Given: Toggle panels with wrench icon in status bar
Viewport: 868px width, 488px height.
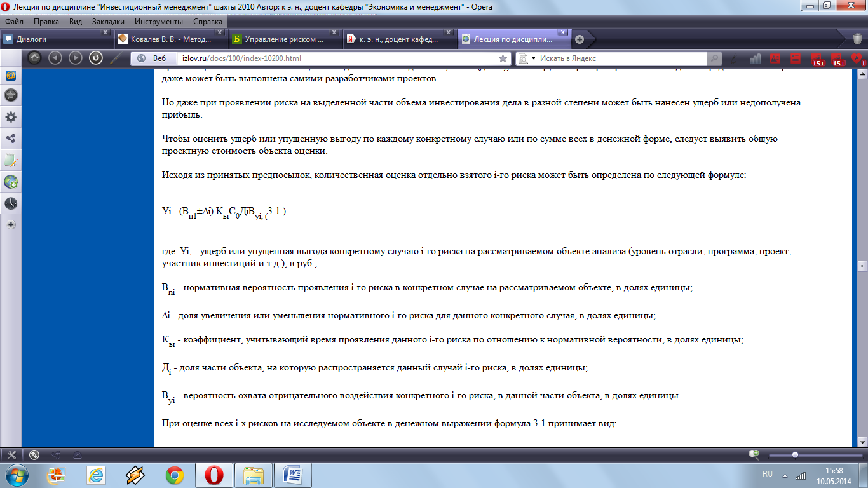Looking at the screenshot, I should (x=11, y=454).
